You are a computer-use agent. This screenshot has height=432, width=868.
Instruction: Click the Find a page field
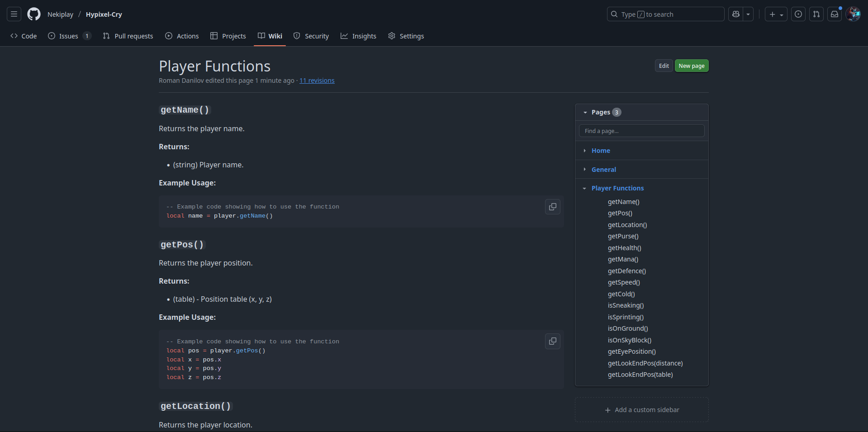click(x=641, y=131)
